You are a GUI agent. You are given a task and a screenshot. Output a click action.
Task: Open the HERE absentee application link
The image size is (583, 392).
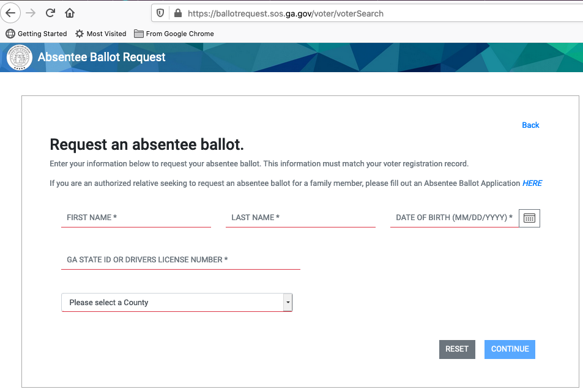(x=532, y=183)
